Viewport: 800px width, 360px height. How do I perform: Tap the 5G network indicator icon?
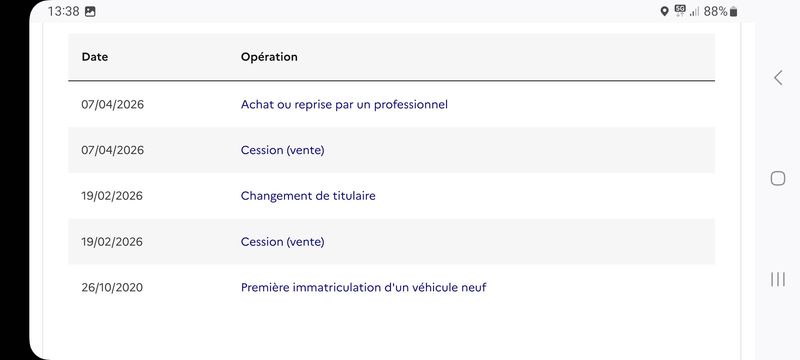(x=680, y=11)
